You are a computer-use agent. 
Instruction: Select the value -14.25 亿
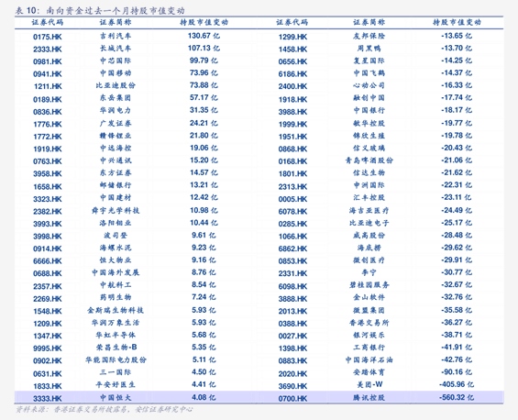457,61
